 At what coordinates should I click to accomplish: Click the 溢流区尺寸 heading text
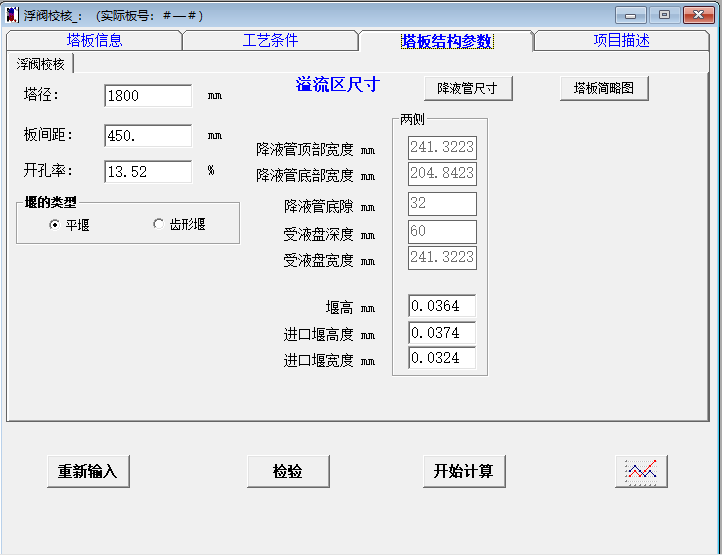coord(338,85)
